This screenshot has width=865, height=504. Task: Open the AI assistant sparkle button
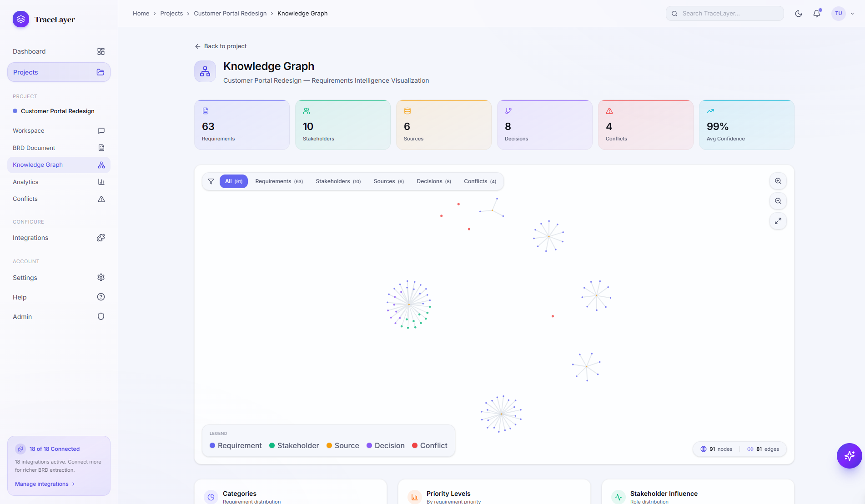coord(849,455)
